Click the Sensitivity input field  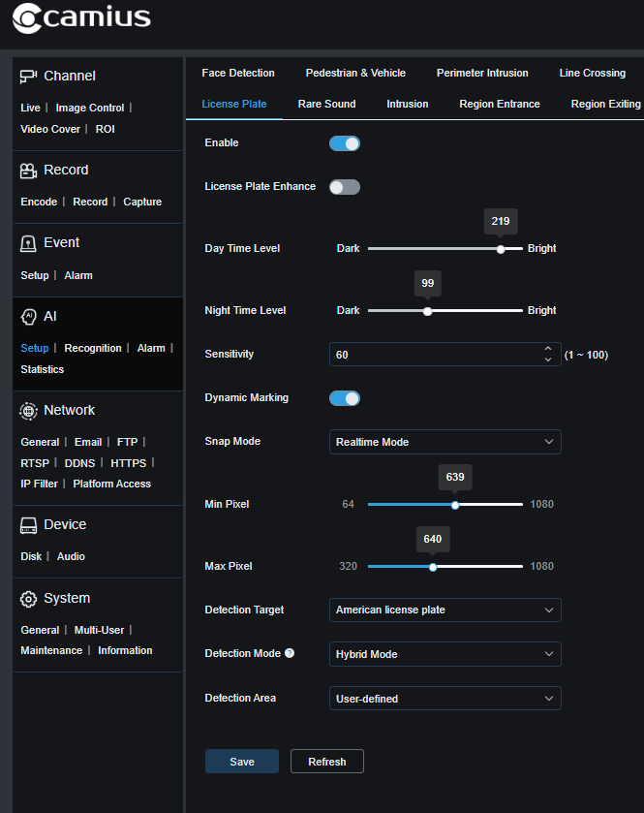pyautogui.click(x=445, y=355)
